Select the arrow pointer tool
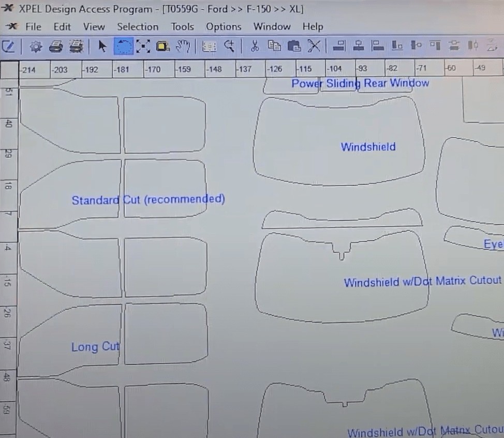504x438 pixels. pyautogui.click(x=102, y=47)
